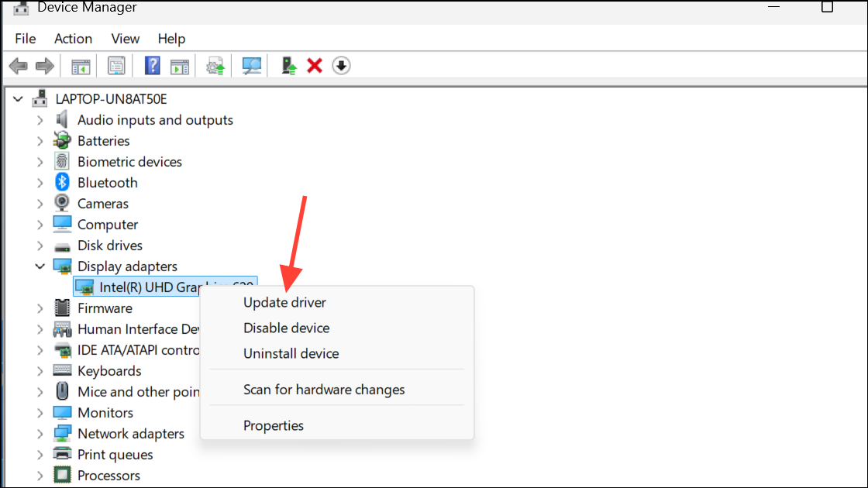Open the View menu

click(x=125, y=38)
